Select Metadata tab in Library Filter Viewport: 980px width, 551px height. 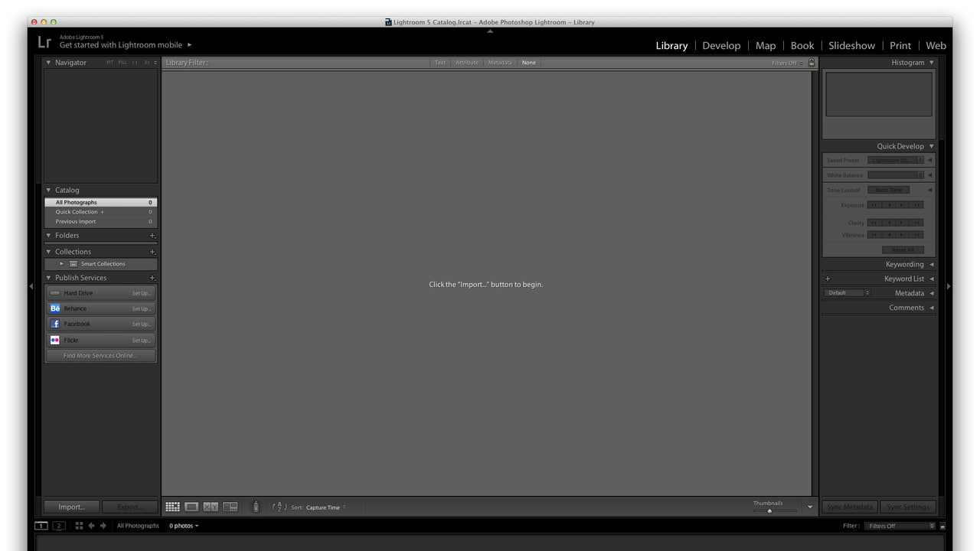point(500,63)
